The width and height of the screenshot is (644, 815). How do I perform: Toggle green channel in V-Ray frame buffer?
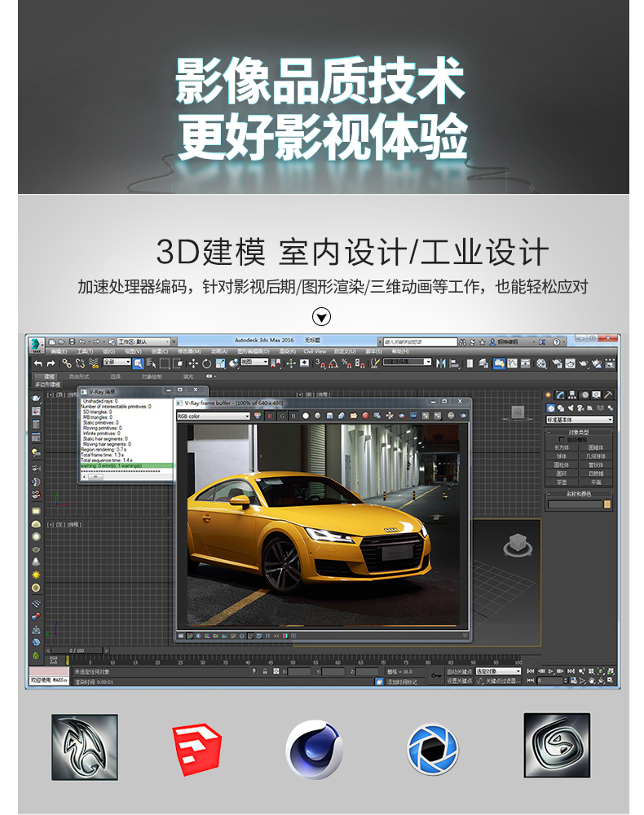click(282, 416)
